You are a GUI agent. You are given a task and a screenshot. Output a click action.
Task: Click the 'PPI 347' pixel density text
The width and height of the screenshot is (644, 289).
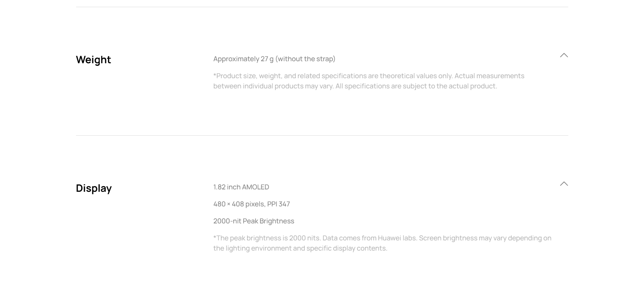point(278,204)
